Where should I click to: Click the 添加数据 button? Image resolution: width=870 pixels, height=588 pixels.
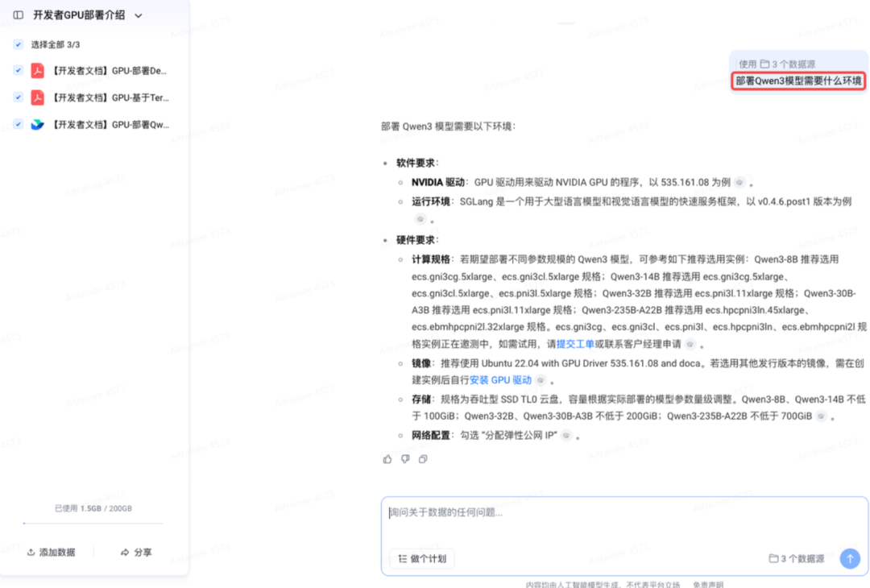tap(51, 553)
